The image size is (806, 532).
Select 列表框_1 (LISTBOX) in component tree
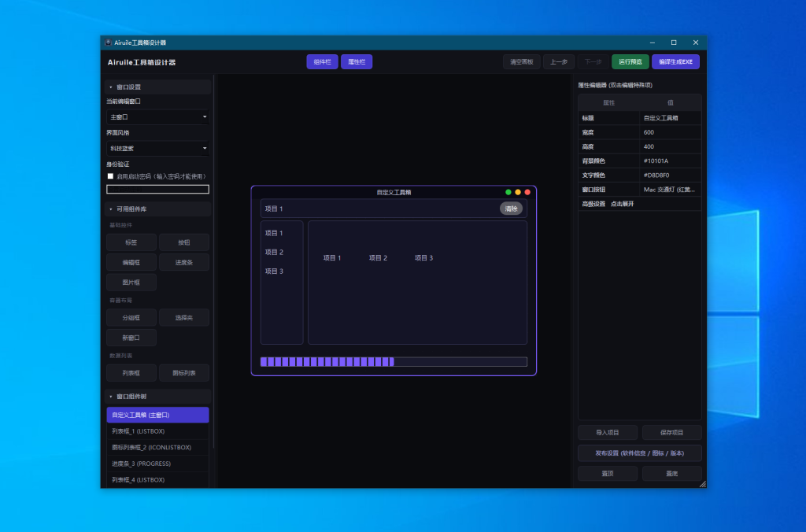coord(157,431)
